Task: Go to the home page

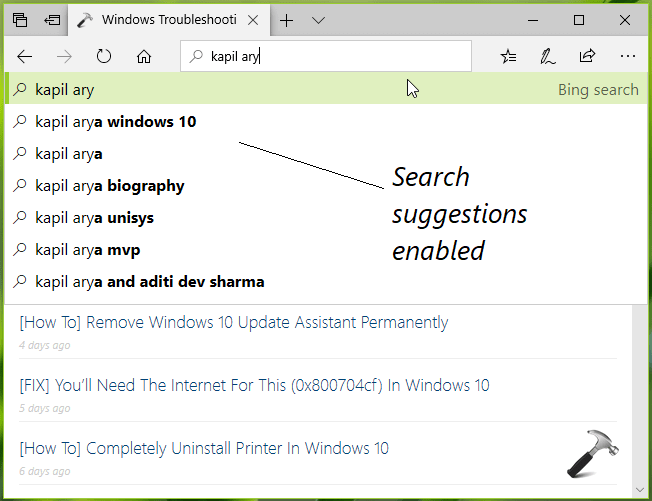Action: click(x=144, y=56)
